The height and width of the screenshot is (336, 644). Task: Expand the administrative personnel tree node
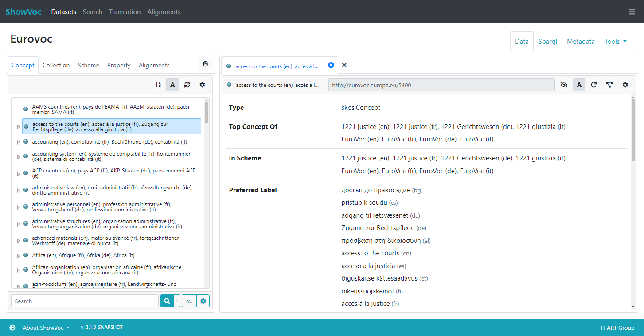(18, 207)
